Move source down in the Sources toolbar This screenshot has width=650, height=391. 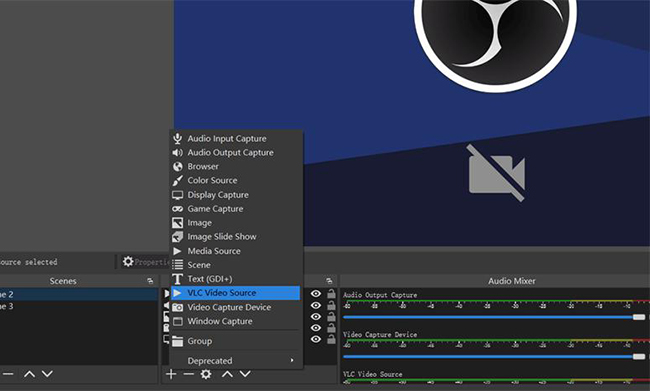tap(245, 374)
